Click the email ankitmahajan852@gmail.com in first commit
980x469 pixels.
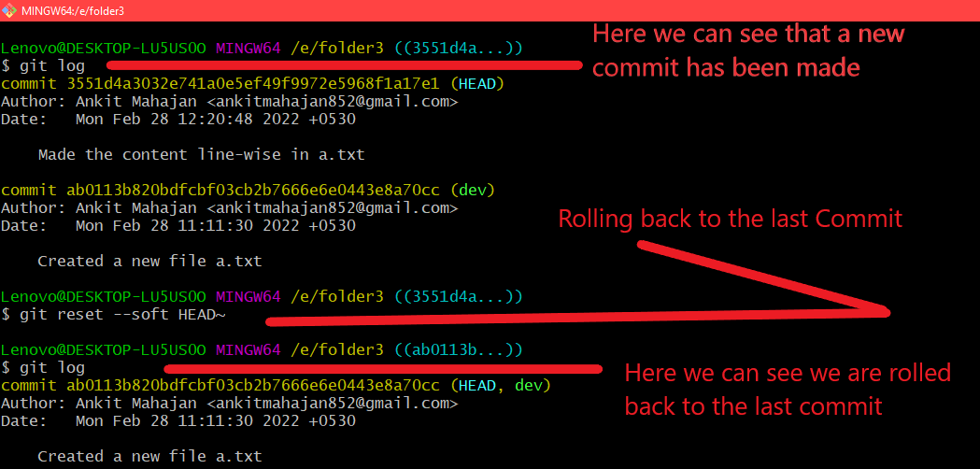click(x=333, y=101)
